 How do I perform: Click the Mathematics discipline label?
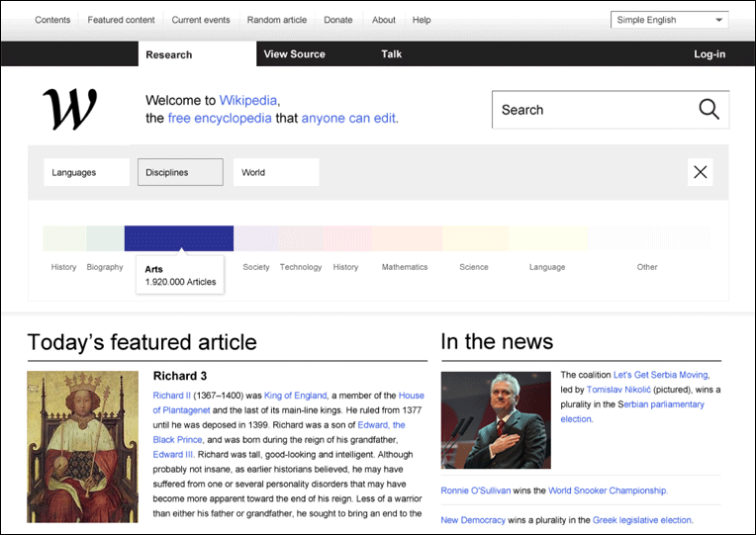point(405,267)
